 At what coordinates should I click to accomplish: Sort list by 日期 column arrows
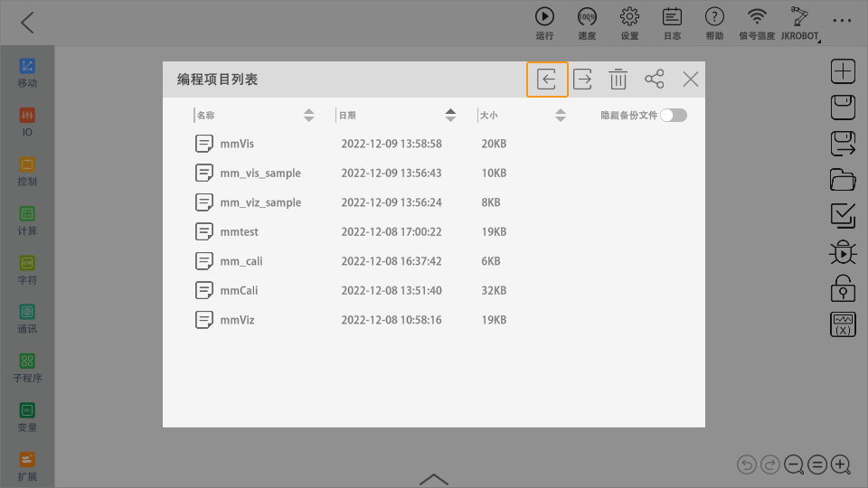coord(450,115)
